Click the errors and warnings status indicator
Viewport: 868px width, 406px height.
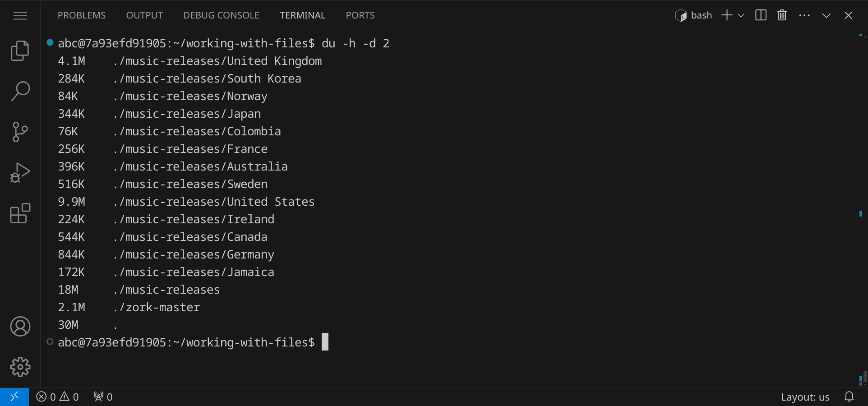coord(57,397)
